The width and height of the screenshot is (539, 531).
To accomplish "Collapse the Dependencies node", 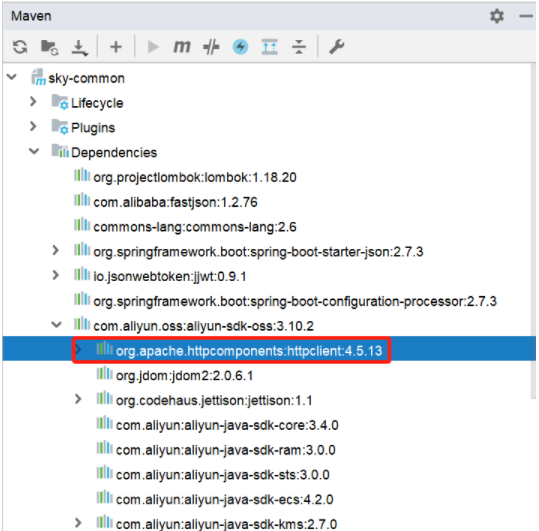I will point(34,151).
